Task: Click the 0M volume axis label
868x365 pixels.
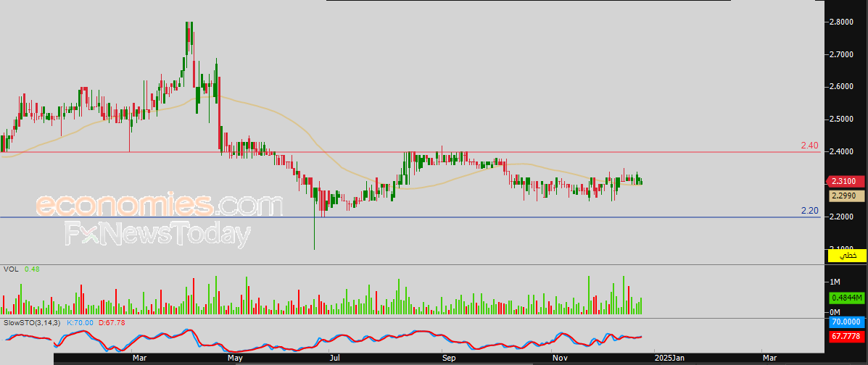Action: tap(834, 312)
